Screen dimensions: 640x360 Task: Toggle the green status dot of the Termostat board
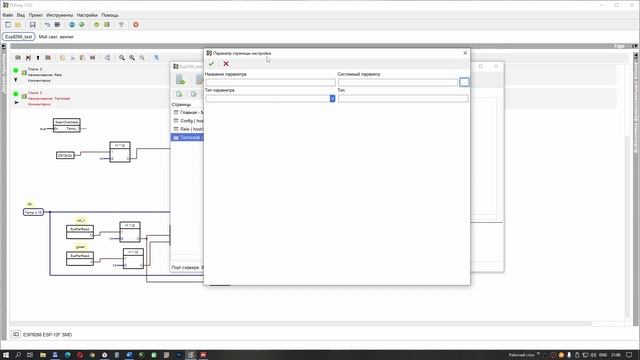[x=16, y=94]
